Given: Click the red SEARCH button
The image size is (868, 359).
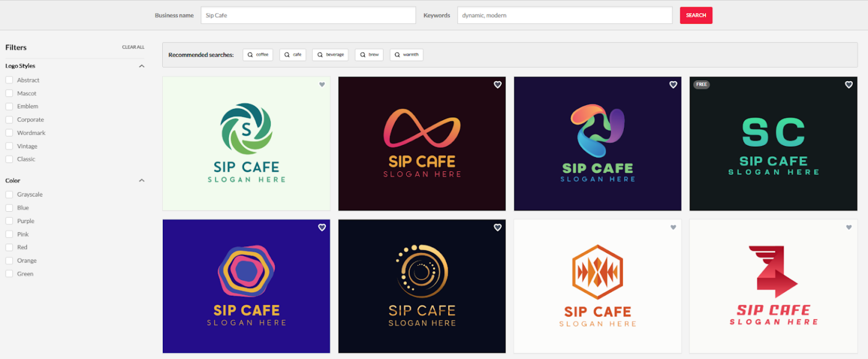Looking at the screenshot, I should tap(696, 15).
